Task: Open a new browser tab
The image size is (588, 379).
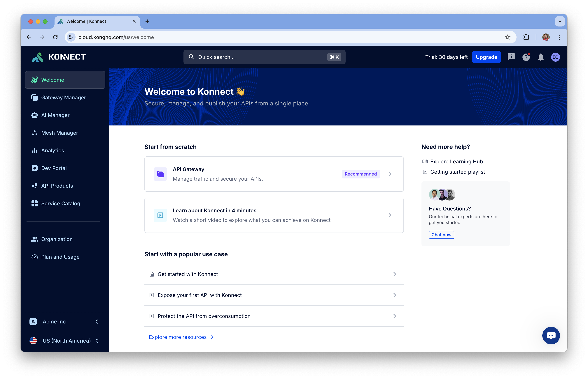Action: coord(147,21)
